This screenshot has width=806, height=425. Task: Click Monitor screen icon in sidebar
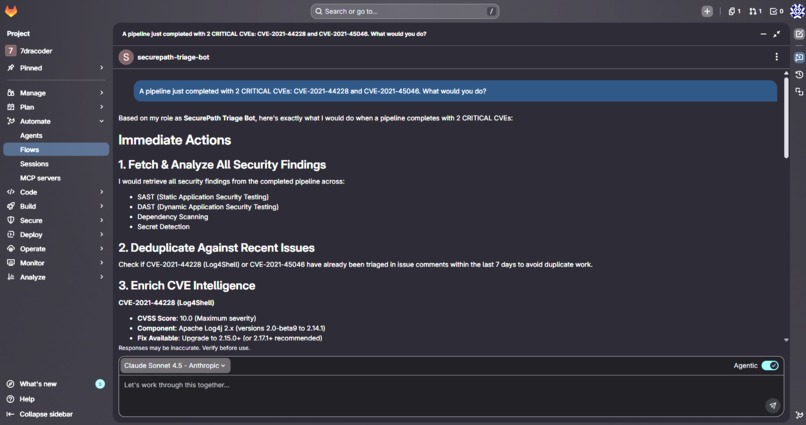[x=10, y=263]
